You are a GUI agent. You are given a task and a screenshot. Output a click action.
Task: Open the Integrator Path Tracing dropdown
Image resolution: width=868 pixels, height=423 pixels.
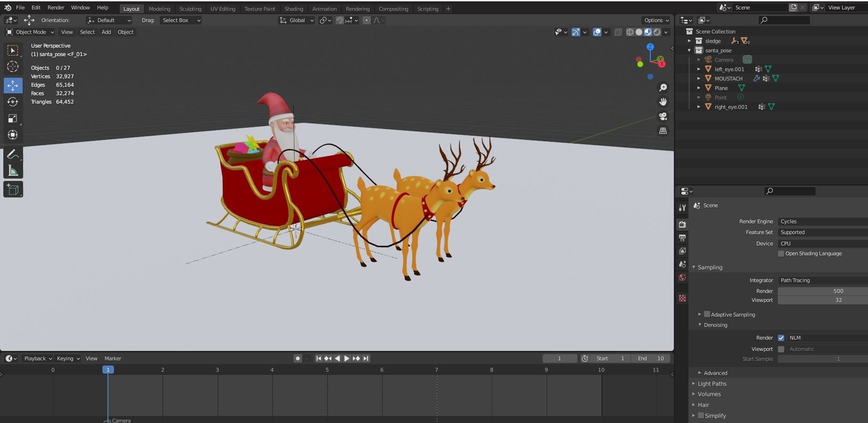point(823,280)
